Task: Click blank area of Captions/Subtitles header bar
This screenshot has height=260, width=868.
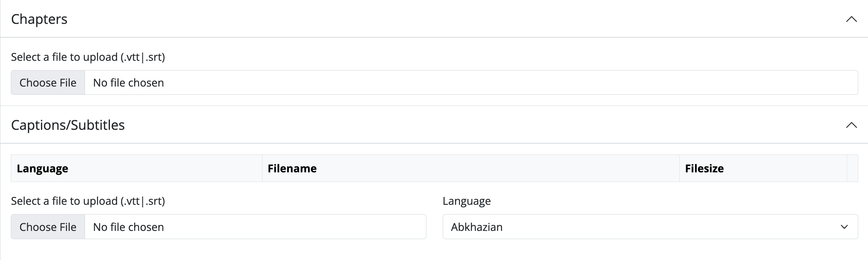Action: (x=447, y=125)
